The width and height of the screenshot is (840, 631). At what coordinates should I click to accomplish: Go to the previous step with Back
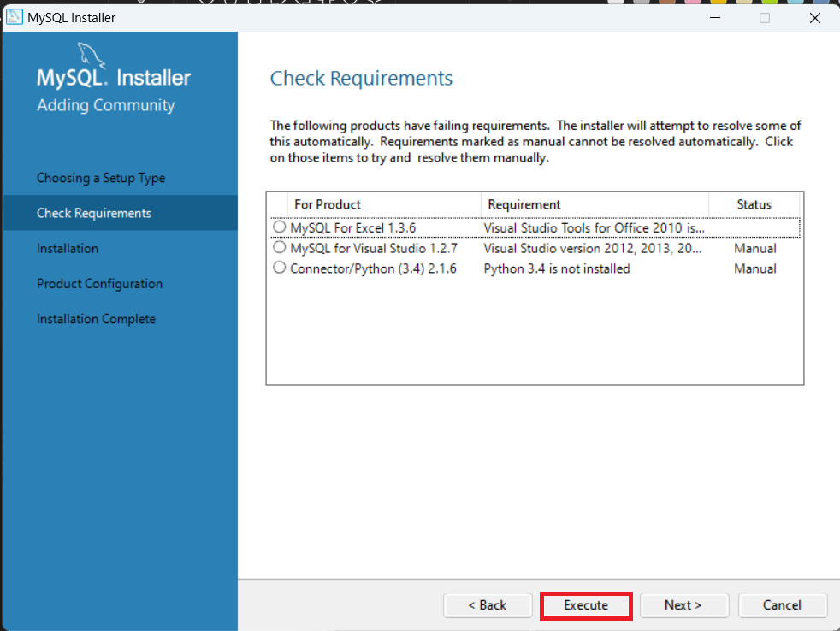488,605
